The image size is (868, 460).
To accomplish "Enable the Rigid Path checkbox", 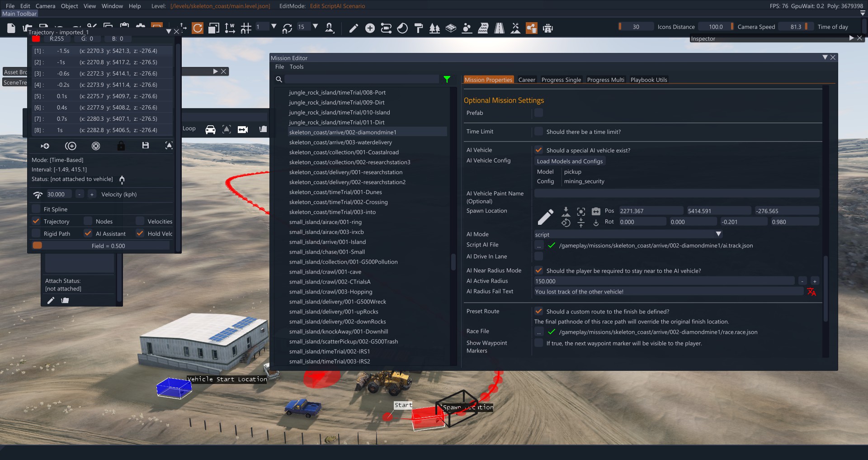I will coord(36,233).
